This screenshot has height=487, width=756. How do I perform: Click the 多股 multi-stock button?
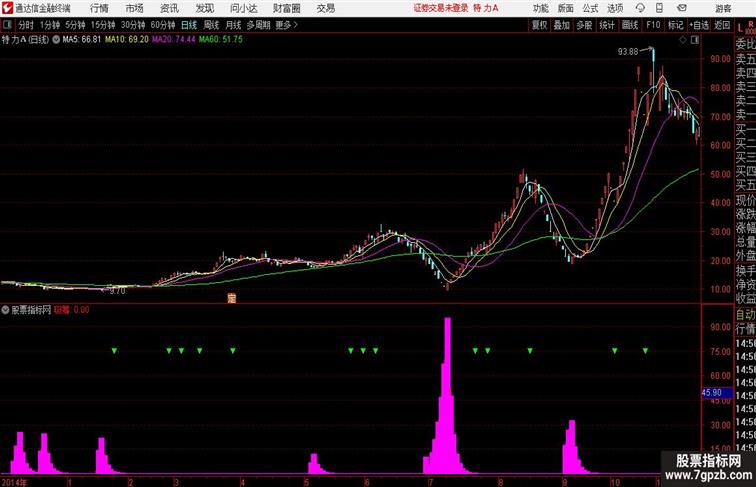(x=584, y=25)
